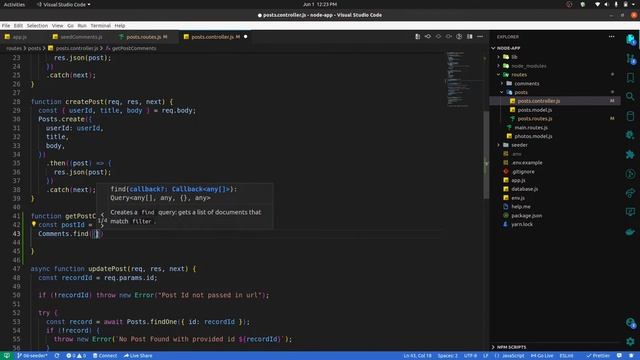
Task: Click ESLint in the status bar
Action: coord(566,356)
